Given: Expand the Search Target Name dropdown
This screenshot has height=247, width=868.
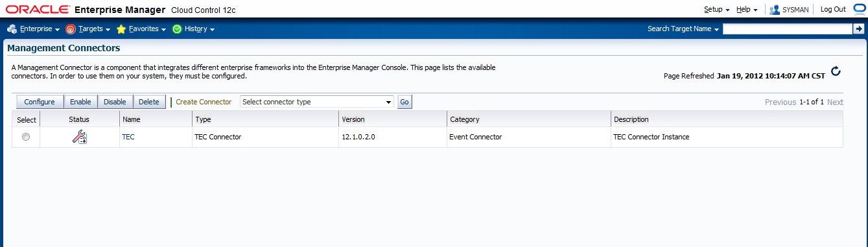Looking at the screenshot, I should coord(684,29).
